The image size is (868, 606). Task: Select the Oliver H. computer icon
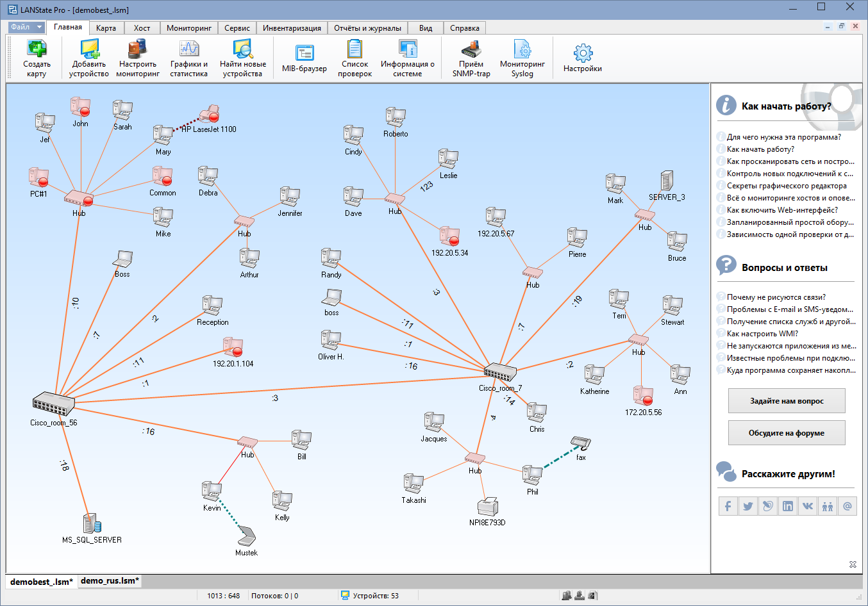pos(331,340)
